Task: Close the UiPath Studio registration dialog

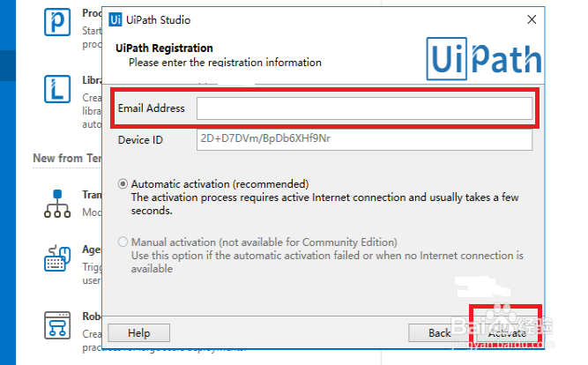Action: (532, 19)
